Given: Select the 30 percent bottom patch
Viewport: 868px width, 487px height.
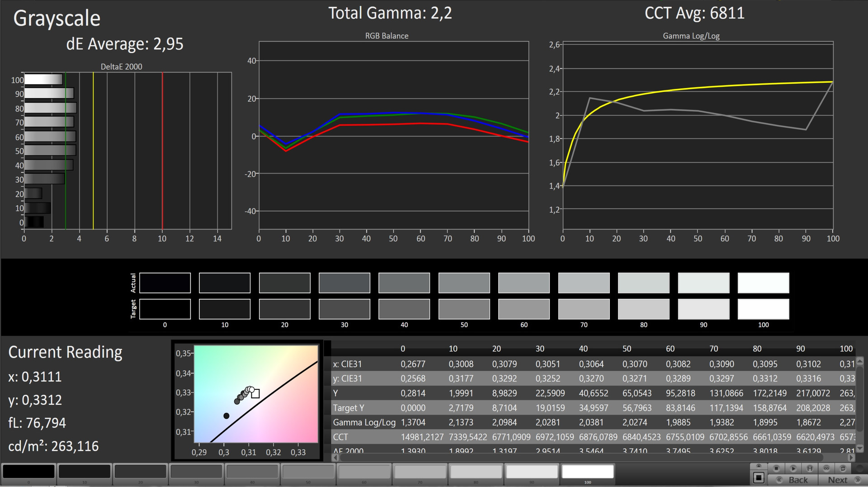Looking at the screenshot, I should [x=196, y=472].
